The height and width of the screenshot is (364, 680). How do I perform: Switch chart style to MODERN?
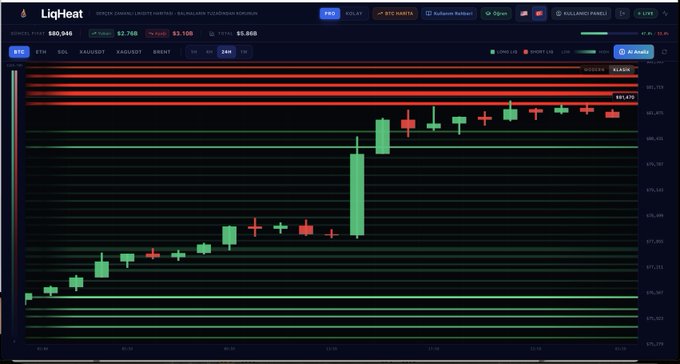click(594, 69)
